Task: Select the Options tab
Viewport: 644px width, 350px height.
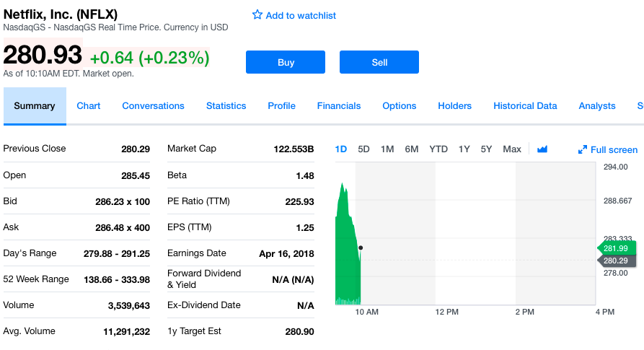Action: pyautogui.click(x=399, y=106)
